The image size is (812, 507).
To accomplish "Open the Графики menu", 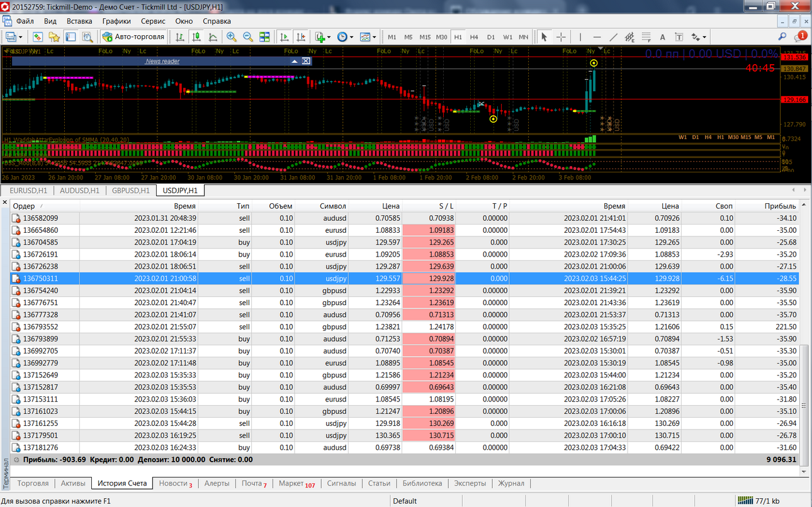I will coord(116,21).
